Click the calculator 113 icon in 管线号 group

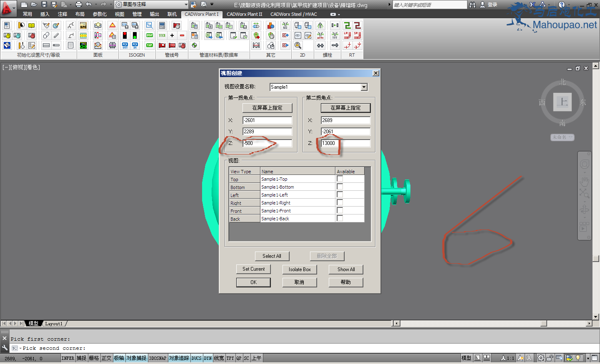pyautogui.click(x=162, y=25)
